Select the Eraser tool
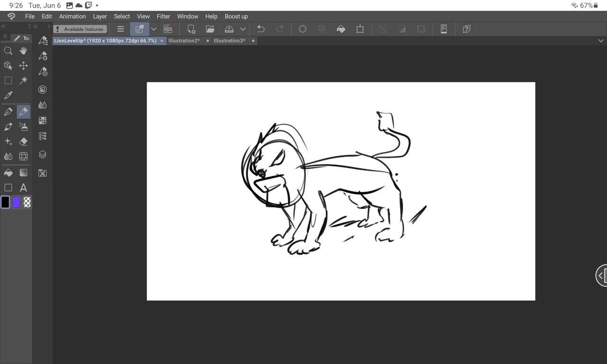The image size is (607, 364). pyautogui.click(x=23, y=141)
